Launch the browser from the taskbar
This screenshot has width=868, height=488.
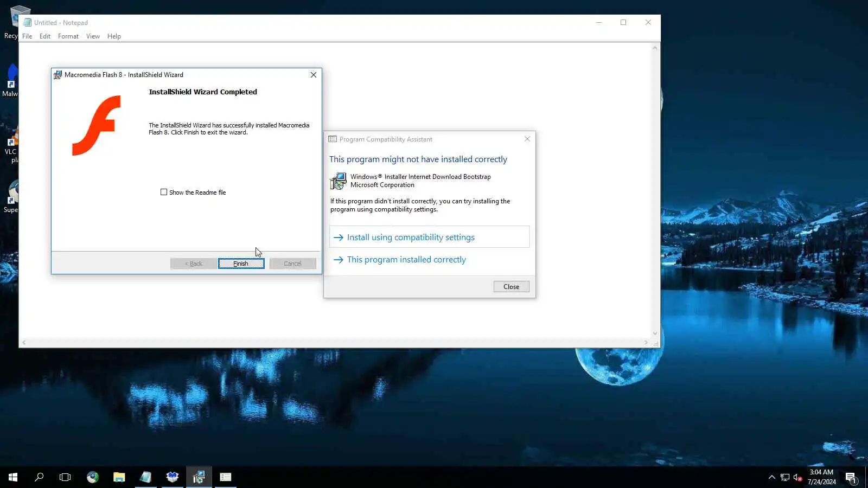click(93, 477)
